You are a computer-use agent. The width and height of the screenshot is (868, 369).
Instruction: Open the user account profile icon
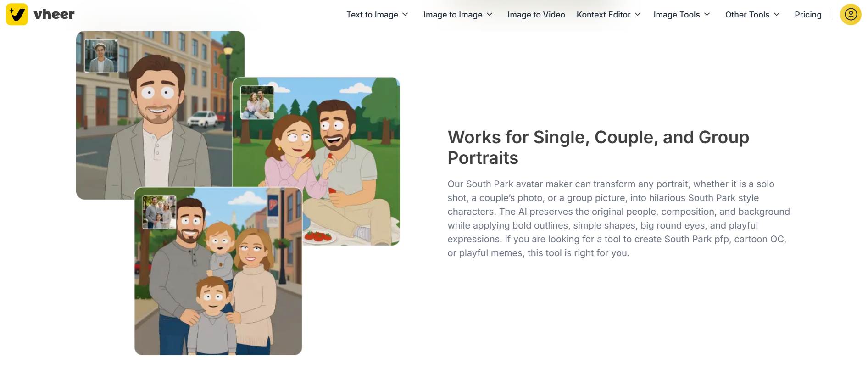pos(851,14)
